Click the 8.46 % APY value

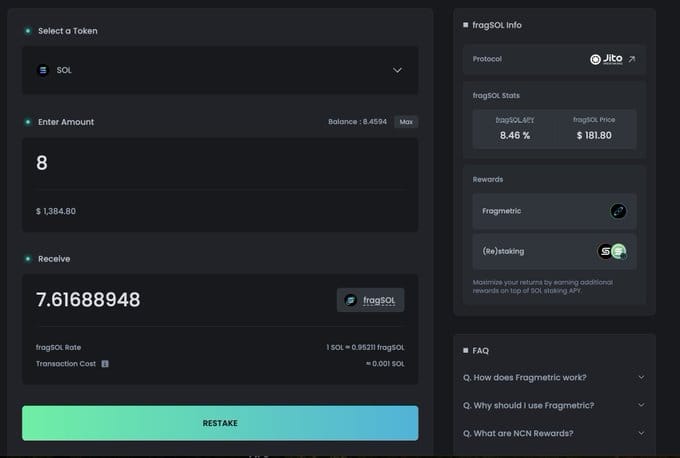(x=515, y=135)
